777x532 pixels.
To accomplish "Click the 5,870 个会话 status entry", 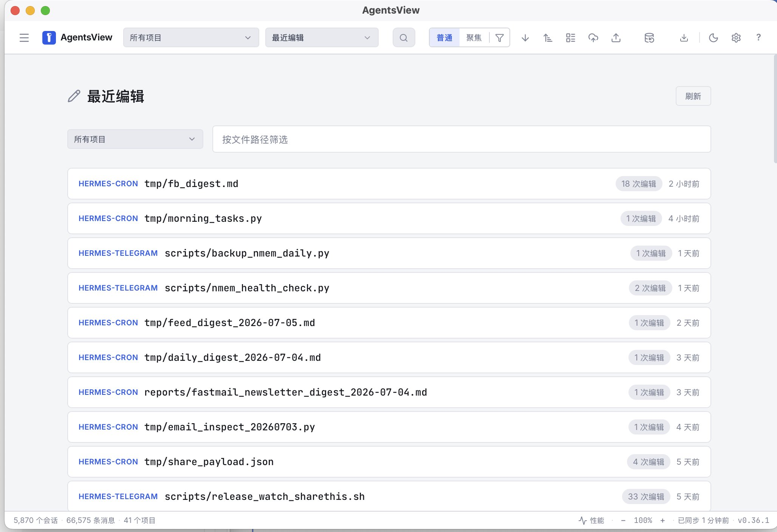I will click(36, 521).
